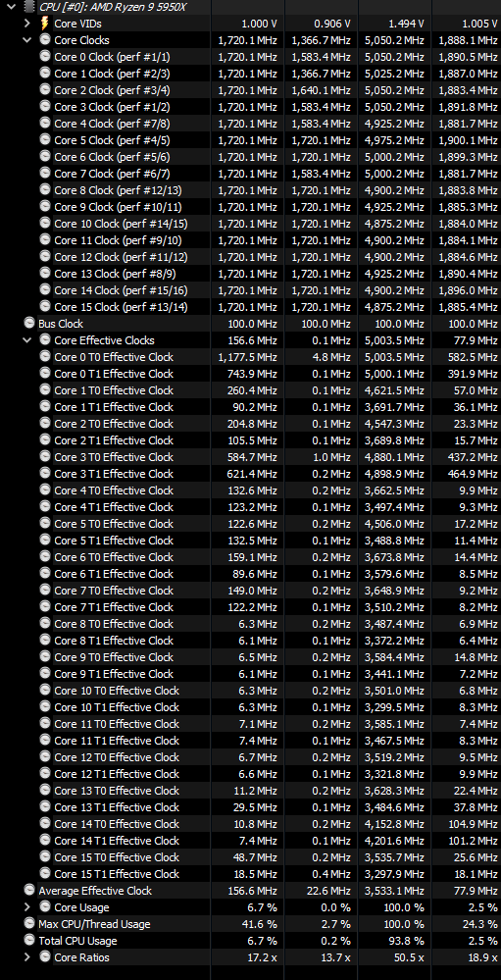The image size is (501, 980).
Task: Click the icon beside Core Ratios
Action: coord(44,956)
